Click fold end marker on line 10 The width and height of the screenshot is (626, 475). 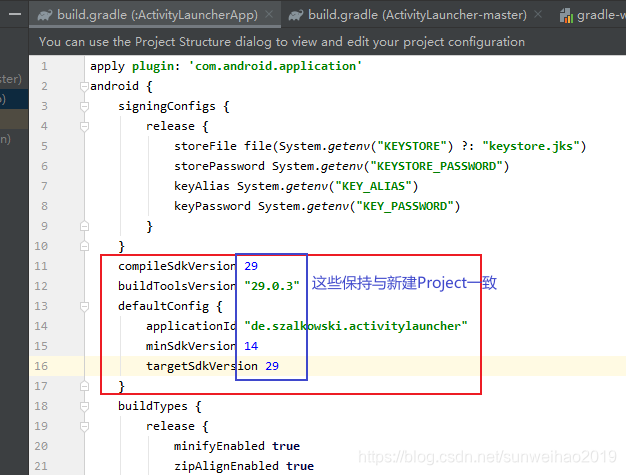84,246
